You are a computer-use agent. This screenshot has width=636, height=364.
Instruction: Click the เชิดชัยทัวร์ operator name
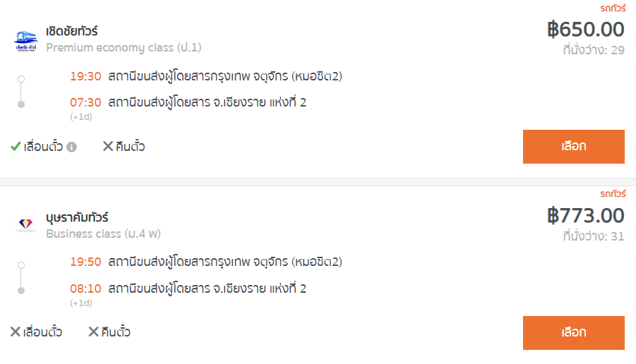72,31
